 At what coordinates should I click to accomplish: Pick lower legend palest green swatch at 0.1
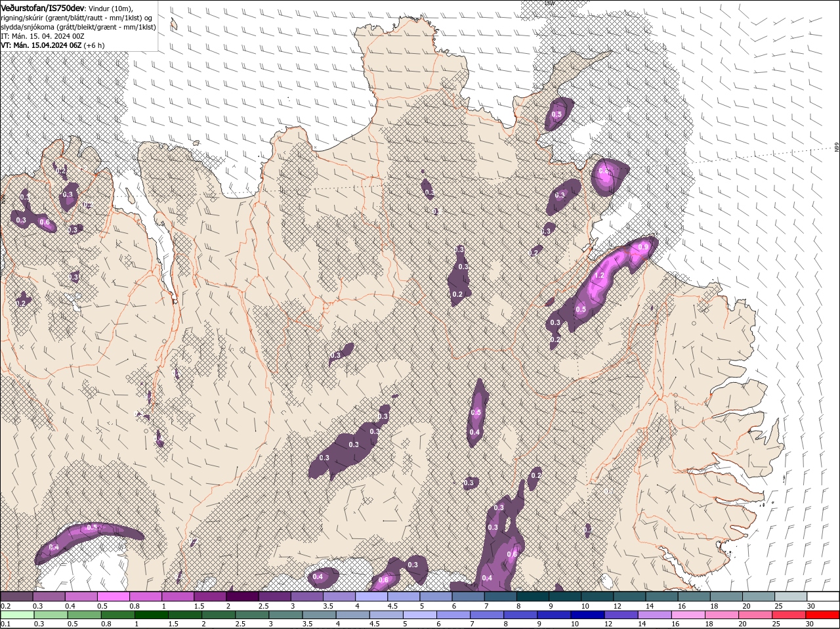coord(17,615)
